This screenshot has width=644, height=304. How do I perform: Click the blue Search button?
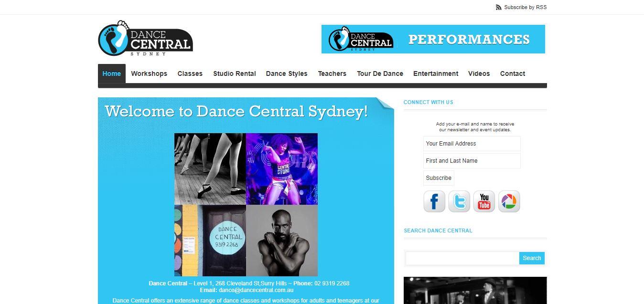pyautogui.click(x=532, y=258)
